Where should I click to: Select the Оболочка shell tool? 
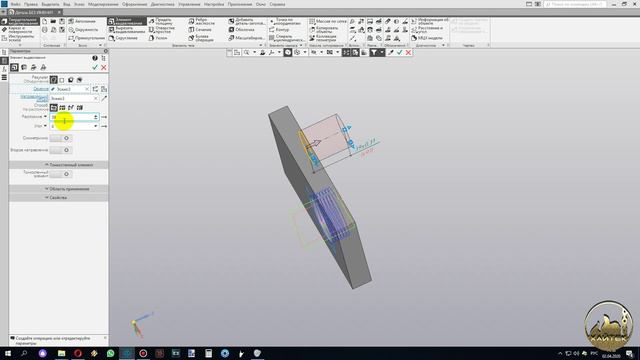[241, 30]
